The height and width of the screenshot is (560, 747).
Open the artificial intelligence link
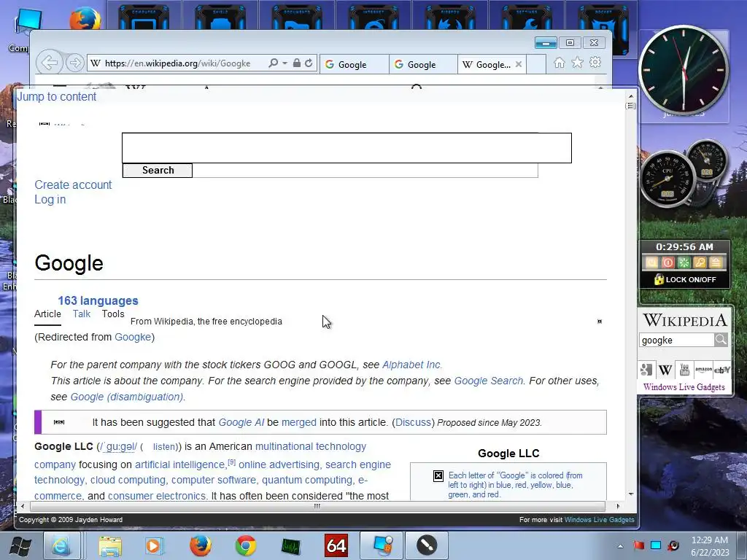(179, 464)
